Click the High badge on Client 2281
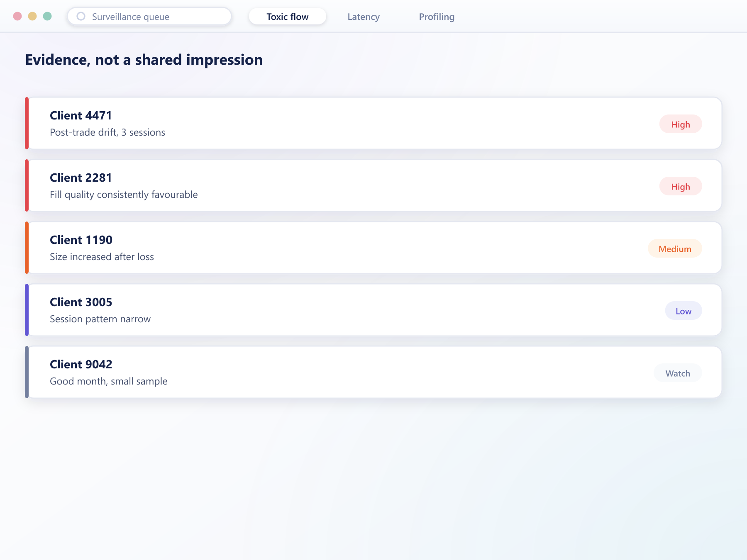The height and width of the screenshot is (560, 747). pos(681,186)
